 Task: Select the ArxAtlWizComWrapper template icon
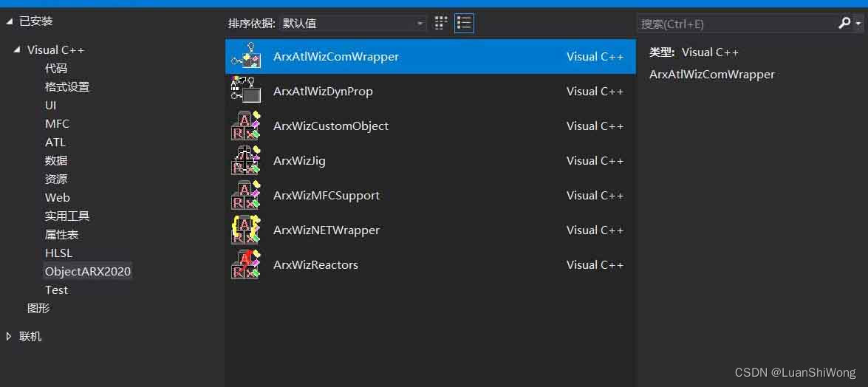(246, 56)
